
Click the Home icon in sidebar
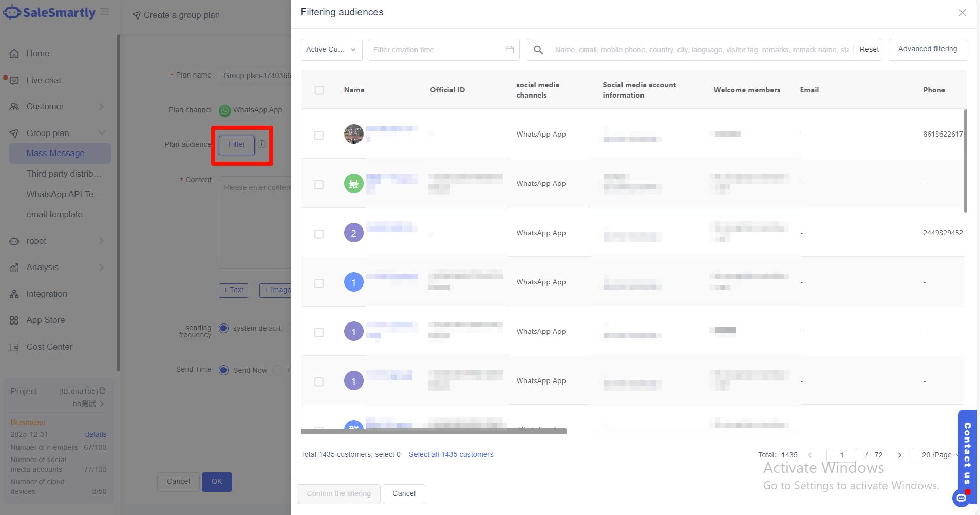pos(14,54)
